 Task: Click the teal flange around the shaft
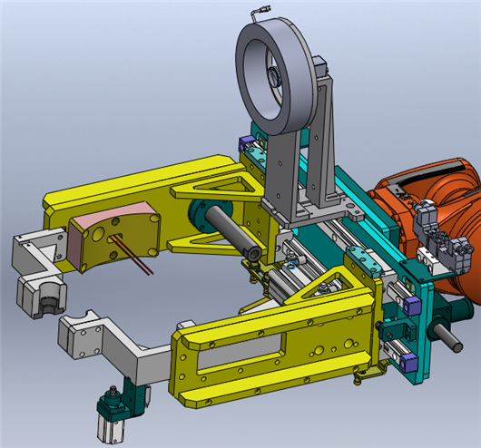point(202,216)
